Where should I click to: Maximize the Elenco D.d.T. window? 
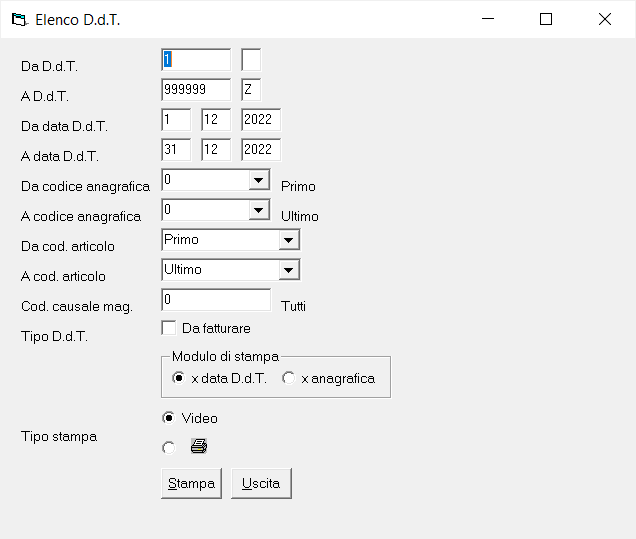pos(546,19)
